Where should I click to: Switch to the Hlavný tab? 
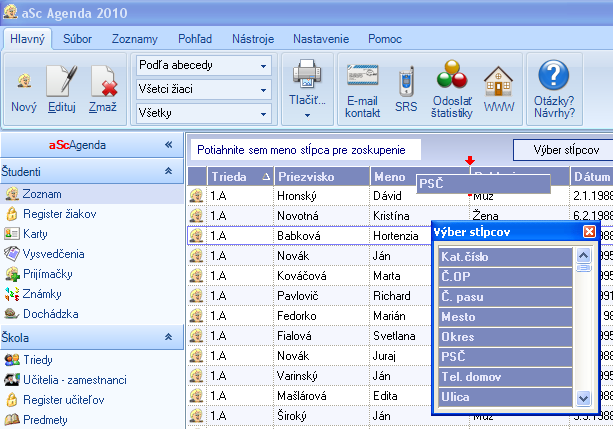pyautogui.click(x=27, y=39)
